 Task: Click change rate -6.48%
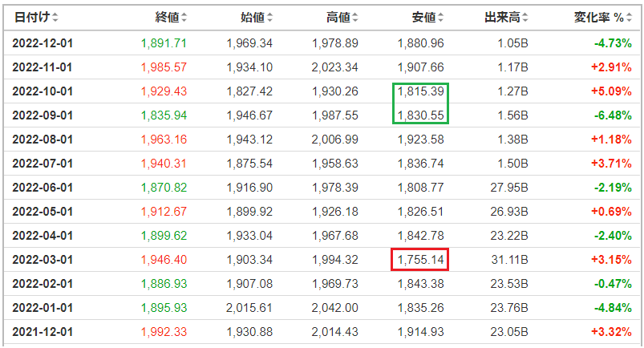pos(613,115)
